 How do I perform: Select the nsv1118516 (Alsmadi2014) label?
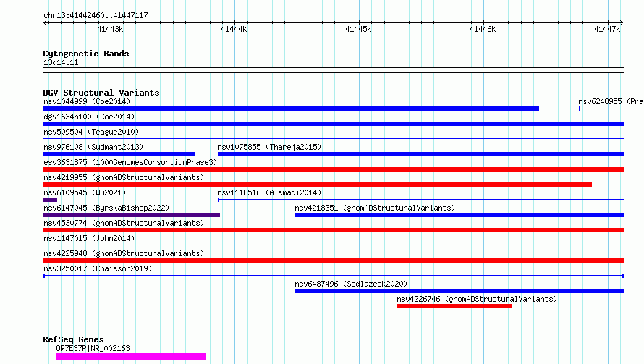[x=269, y=192]
